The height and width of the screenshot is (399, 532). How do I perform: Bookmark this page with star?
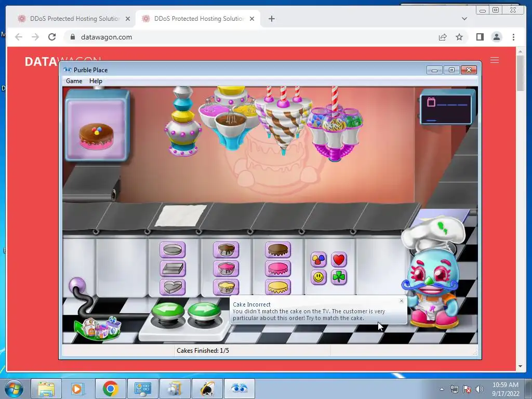(x=459, y=37)
